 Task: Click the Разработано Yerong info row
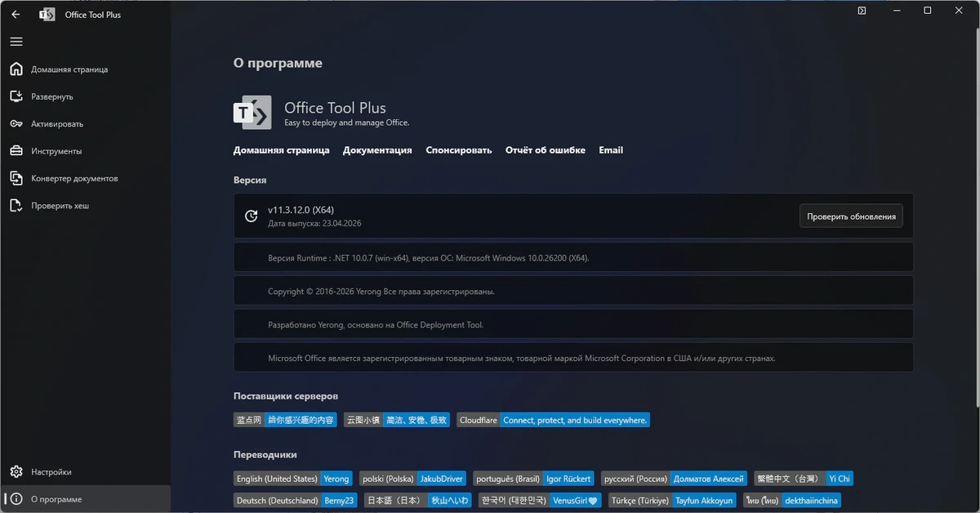pos(573,324)
